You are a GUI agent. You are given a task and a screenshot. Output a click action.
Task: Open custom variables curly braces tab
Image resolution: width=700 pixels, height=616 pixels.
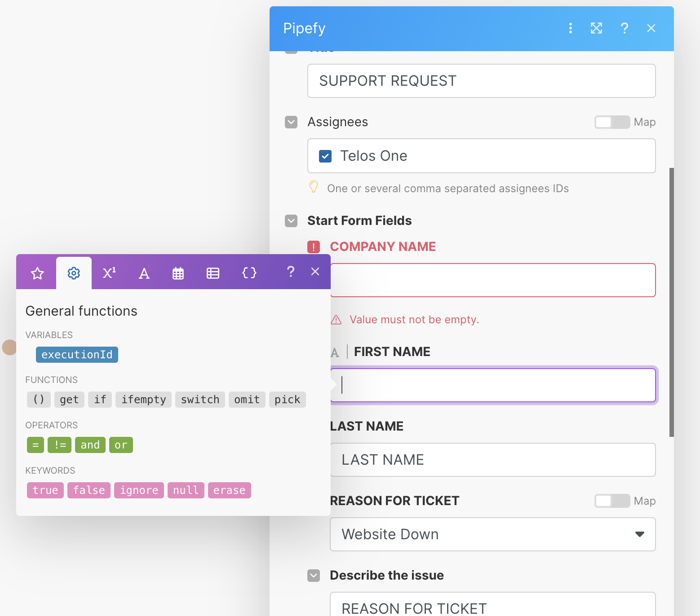[249, 273]
